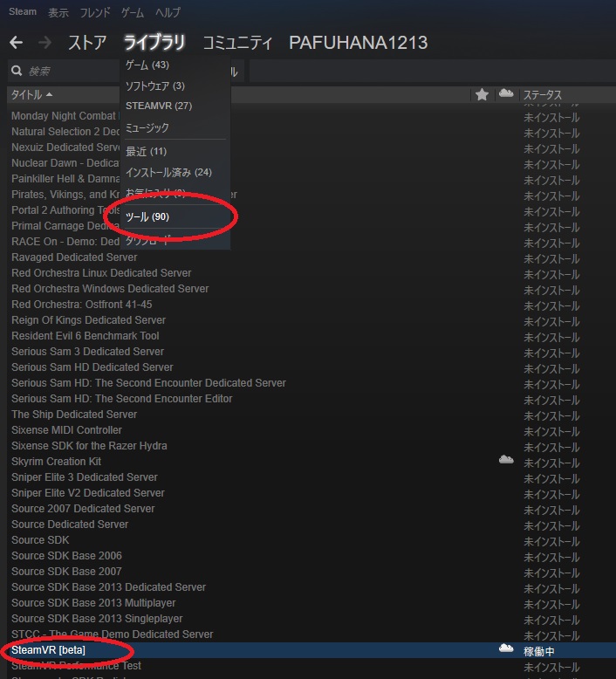Select Red Orchestra Windows Dedicated Server
The height and width of the screenshot is (679, 616).
pos(110,288)
